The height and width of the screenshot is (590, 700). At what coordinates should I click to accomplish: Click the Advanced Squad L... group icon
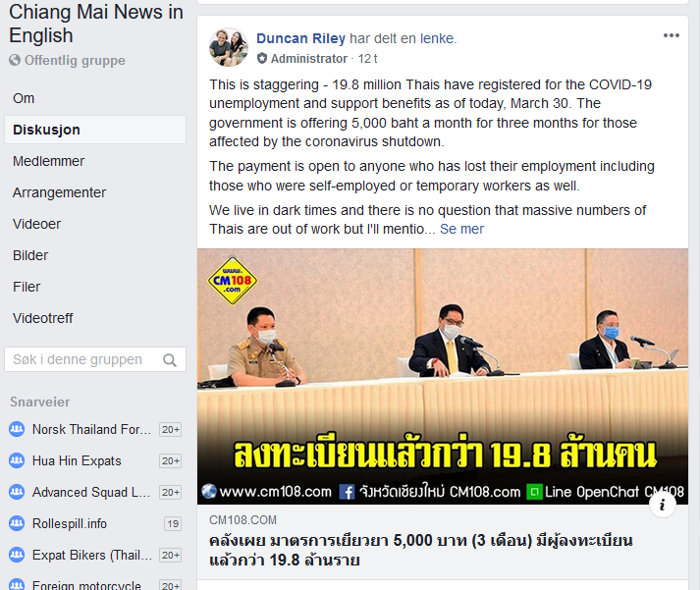(17, 492)
